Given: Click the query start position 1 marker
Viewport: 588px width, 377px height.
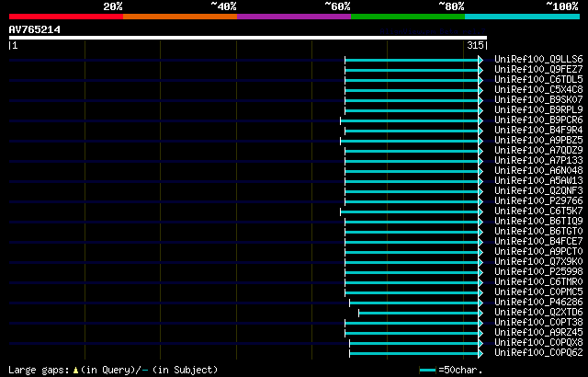Looking at the screenshot, I should pos(13,45).
